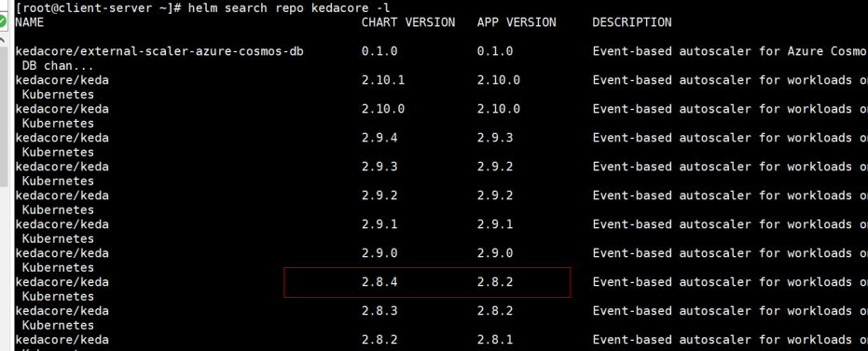Click description text in chart 2.9.1 row

[730, 224]
